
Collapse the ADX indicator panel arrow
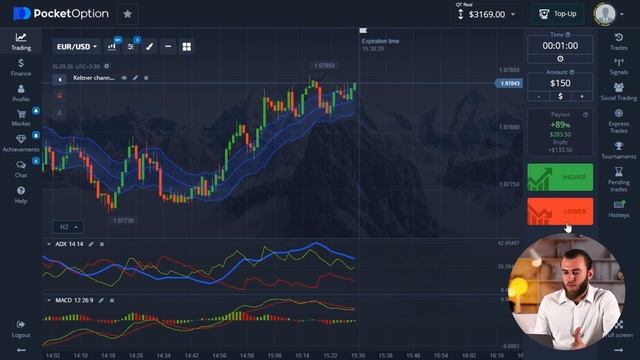tap(49, 244)
